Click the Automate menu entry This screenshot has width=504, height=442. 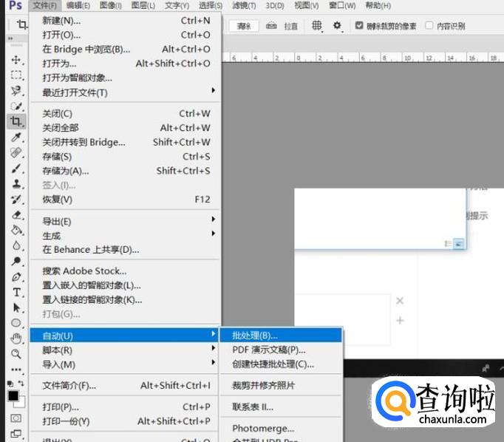(x=124, y=336)
